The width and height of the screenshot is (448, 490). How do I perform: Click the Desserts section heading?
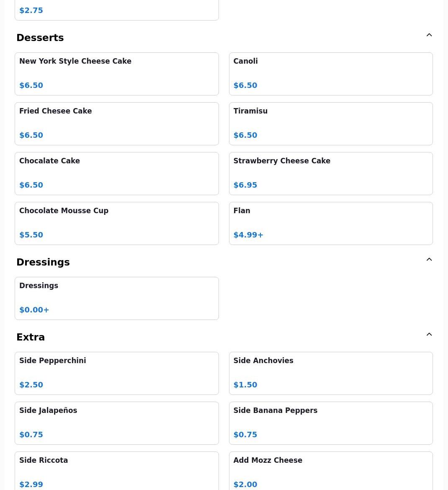[x=40, y=38]
